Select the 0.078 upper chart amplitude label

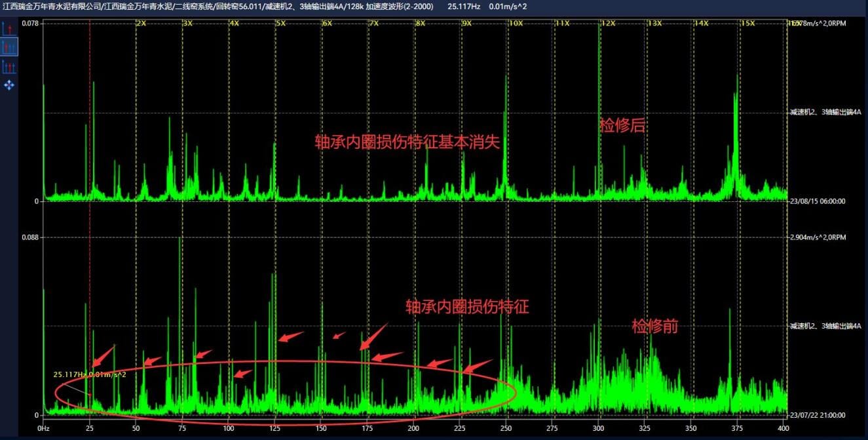coord(30,24)
